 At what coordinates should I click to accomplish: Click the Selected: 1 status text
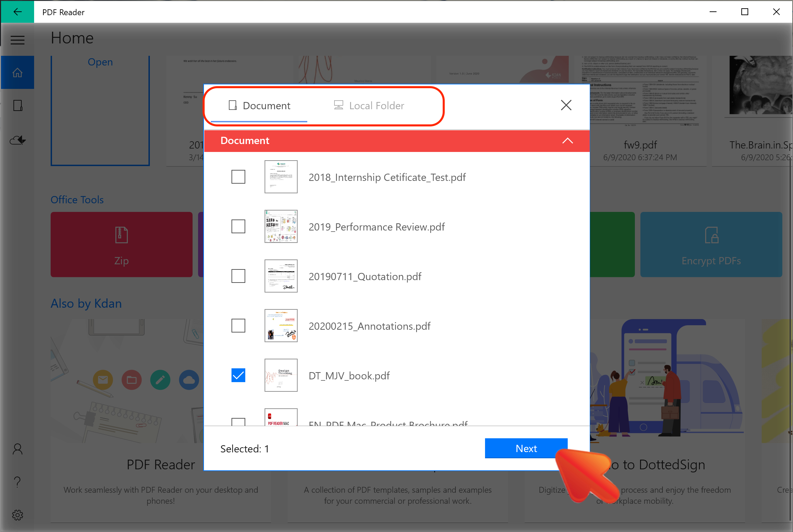click(x=245, y=449)
